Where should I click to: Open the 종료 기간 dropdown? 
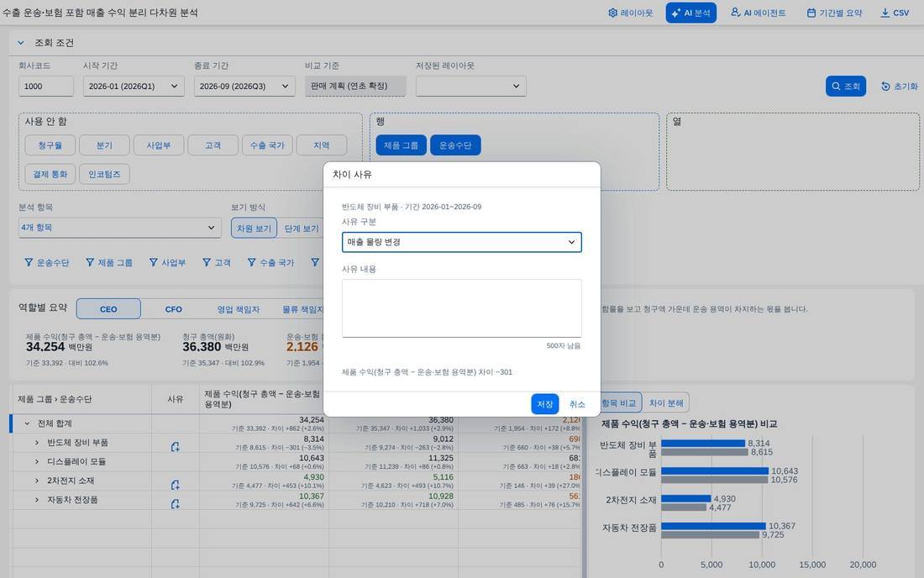coord(244,86)
